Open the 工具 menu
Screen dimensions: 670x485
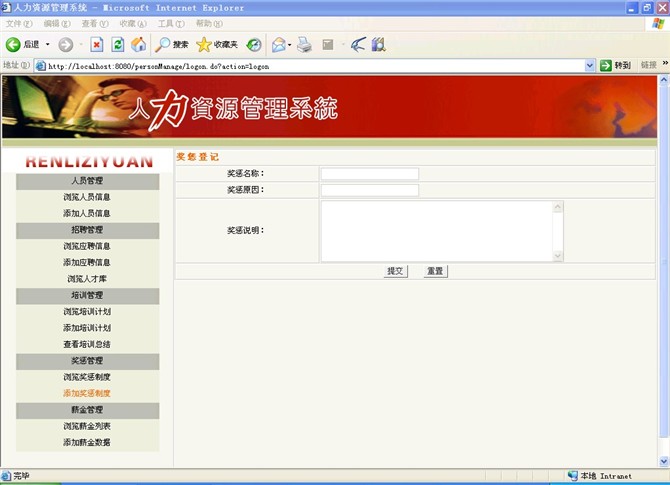pos(171,24)
